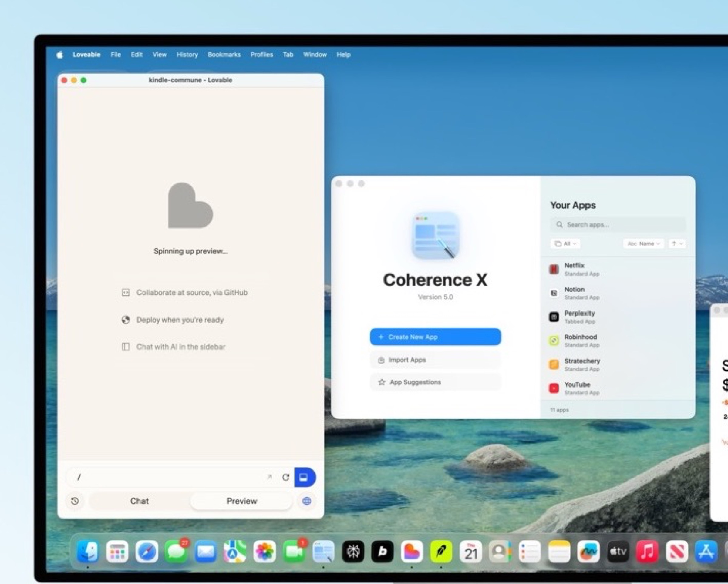This screenshot has width=728, height=584.
Task: Open the File menu
Action: [x=116, y=55]
